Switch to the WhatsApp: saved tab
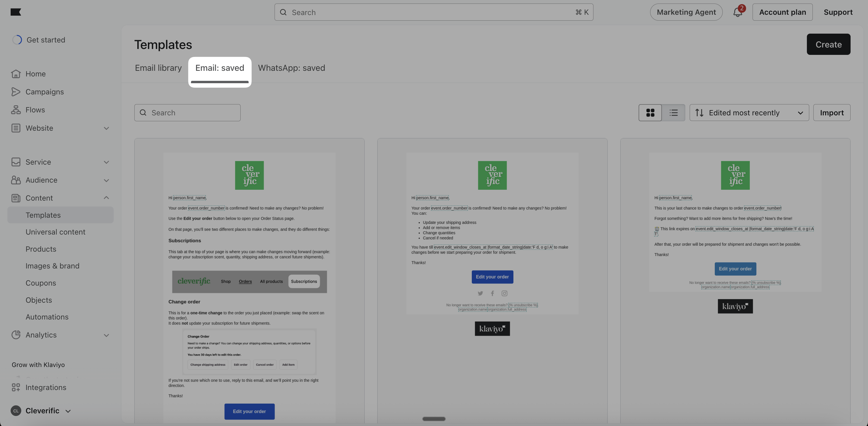Image resolution: width=868 pixels, height=426 pixels. tap(291, 68)
